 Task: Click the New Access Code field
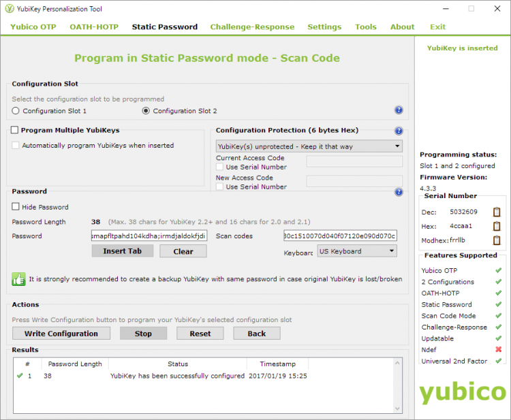tap(354, 181)
